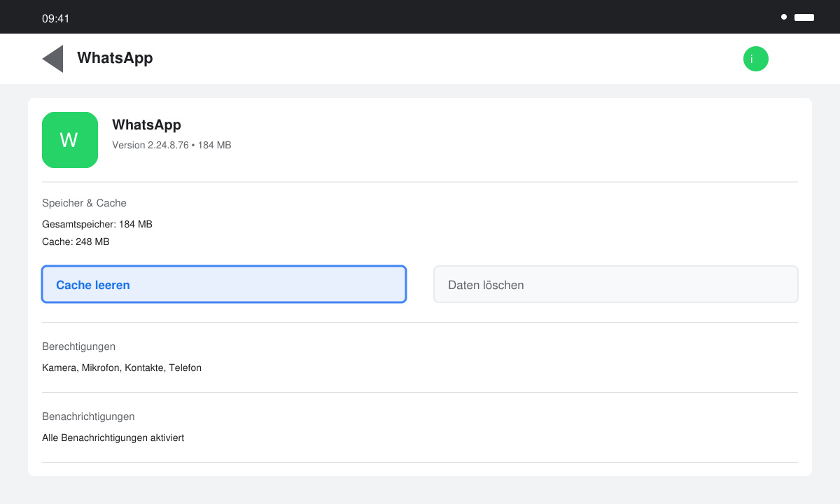Click Kamera, Mikrofon, Kontakte, Telefon text
Screen dimensions: 840x504
(122, 368)
